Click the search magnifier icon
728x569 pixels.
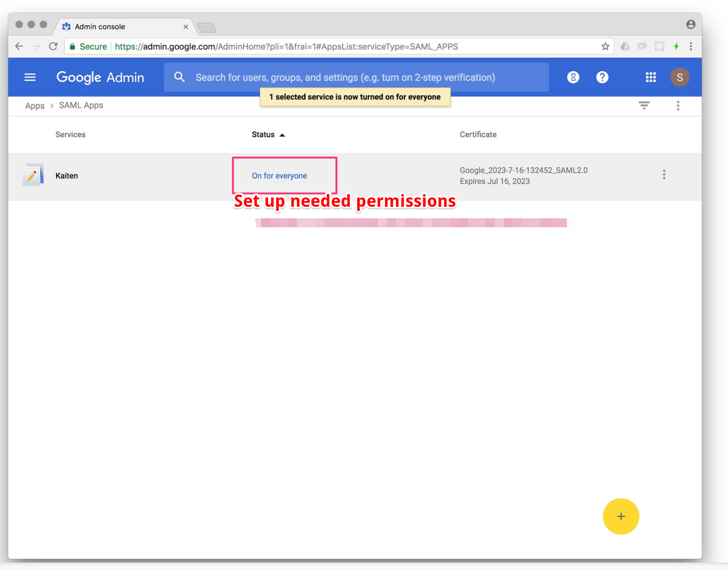coord(179,77)
